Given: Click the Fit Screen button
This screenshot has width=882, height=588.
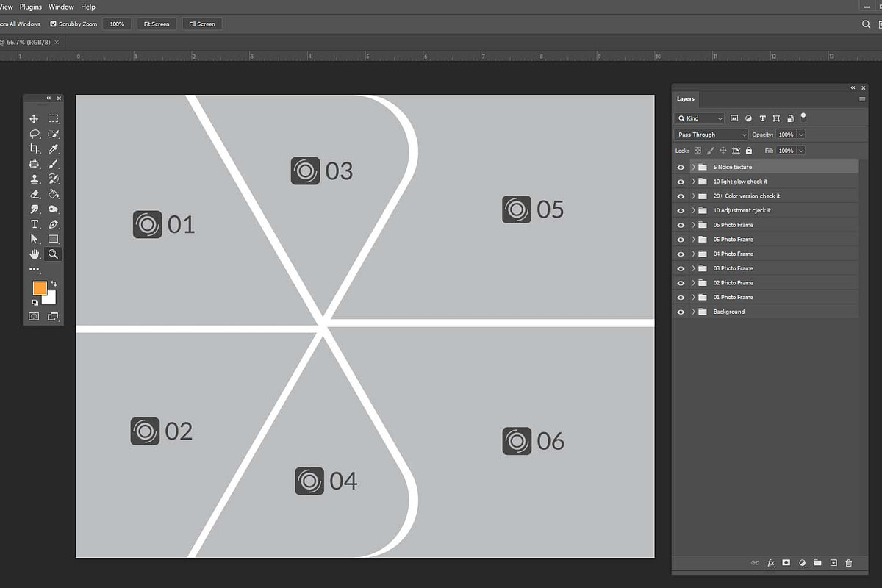Looking at the screenshot, I should coord(157,24).
